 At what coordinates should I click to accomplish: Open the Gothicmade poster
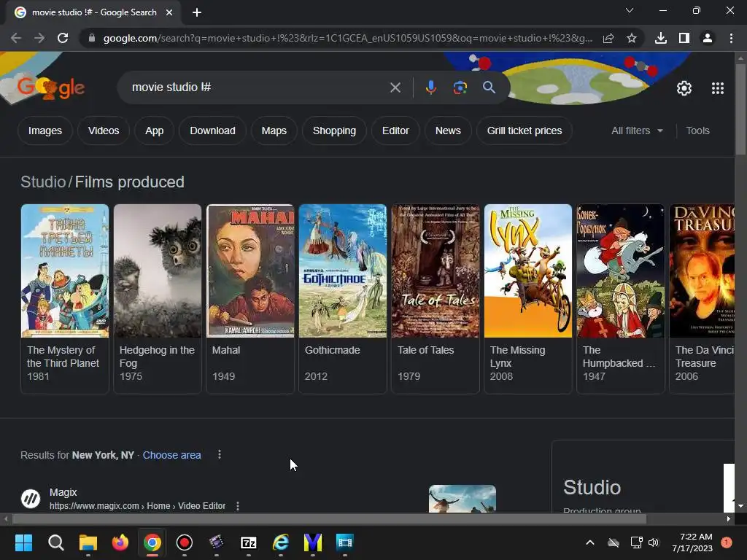(x=343, y=271)
